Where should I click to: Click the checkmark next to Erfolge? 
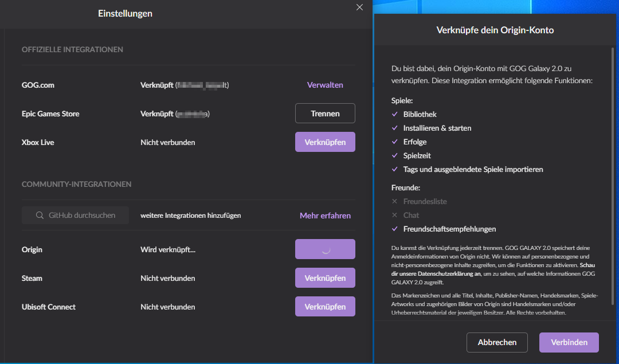click(x=394, y=142)
